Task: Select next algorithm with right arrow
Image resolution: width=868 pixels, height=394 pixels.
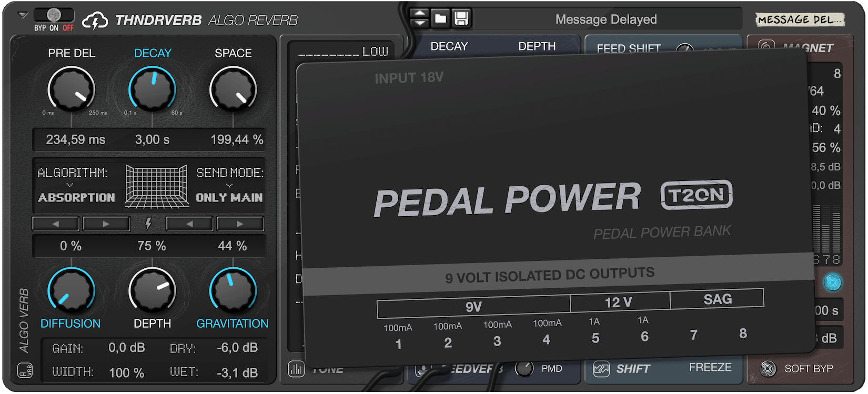Action: pos(106,224)
